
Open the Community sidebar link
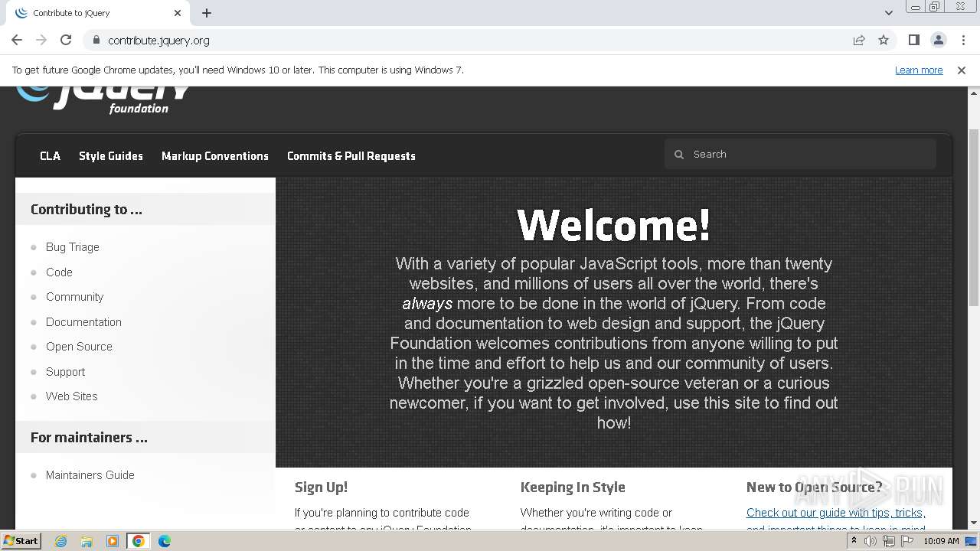74,297
